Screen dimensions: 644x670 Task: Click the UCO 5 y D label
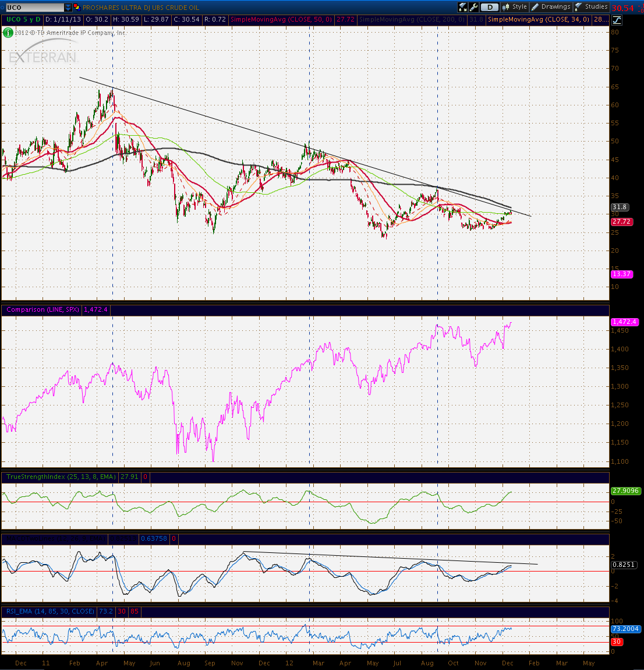pos(23,20)
